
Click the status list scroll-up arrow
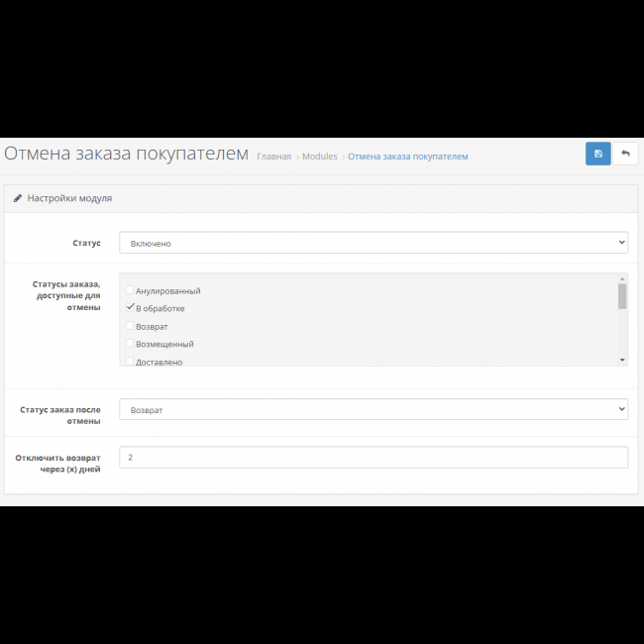point(622,278)
